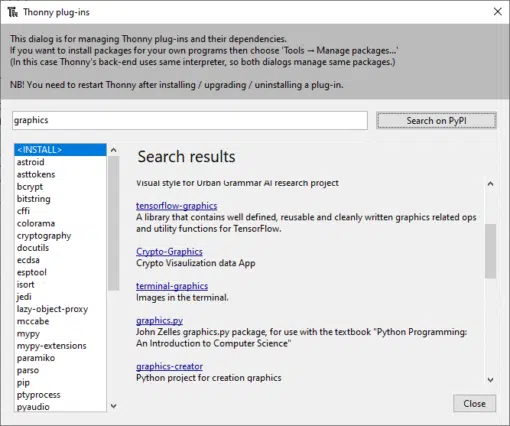Click the package list scroll up arrow

click(113, 150)
